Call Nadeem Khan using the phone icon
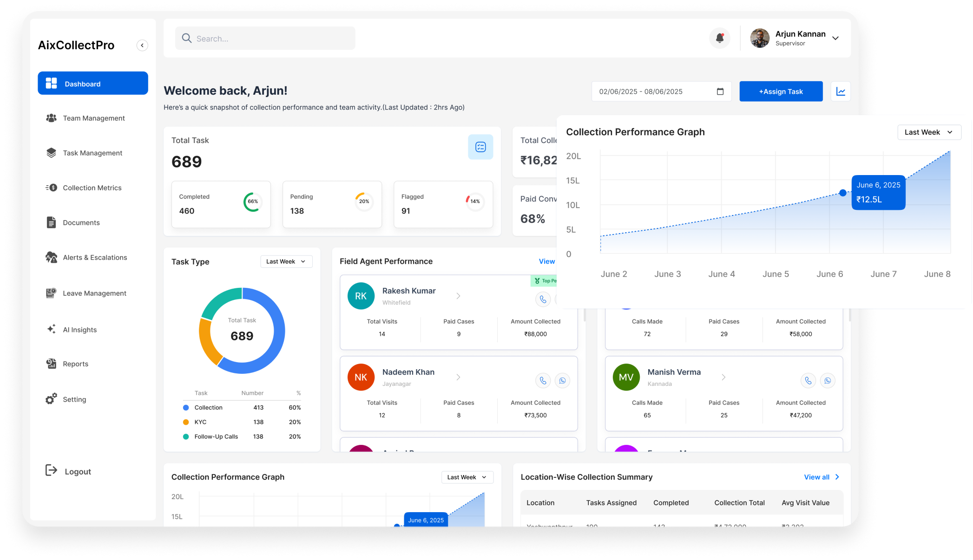This screenshot has width=973, height=560. point(543,381)
